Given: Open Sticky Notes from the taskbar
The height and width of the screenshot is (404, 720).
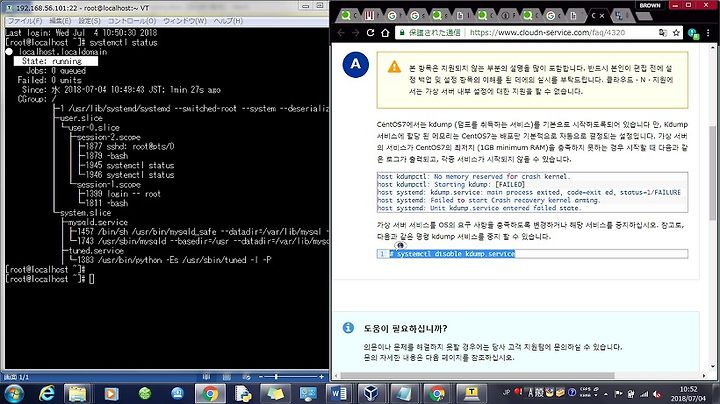Looking at the screenshot, I should (x=275, y=393).
